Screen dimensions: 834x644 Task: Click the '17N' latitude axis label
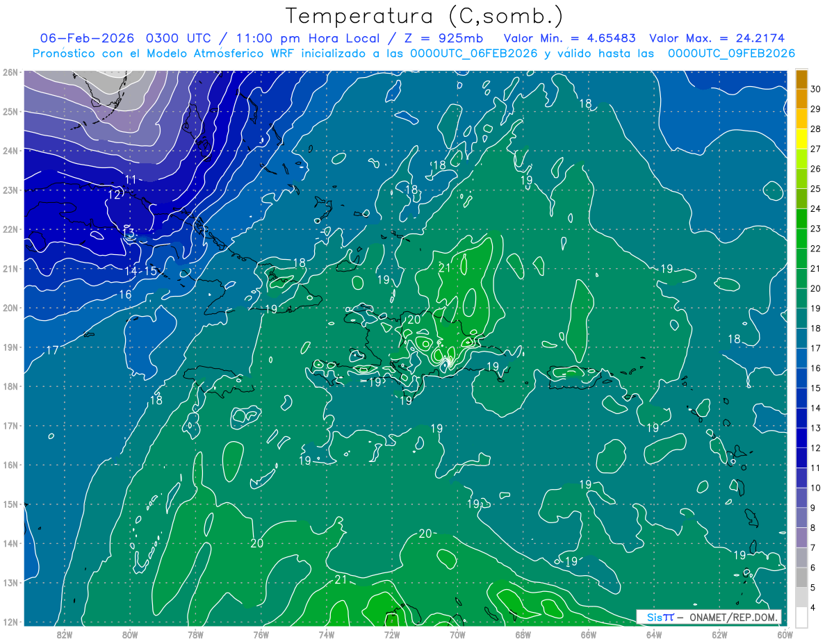point(10,426)
